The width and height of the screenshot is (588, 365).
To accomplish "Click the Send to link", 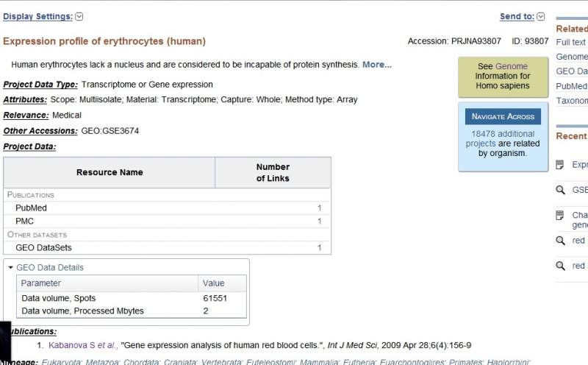I will click(517, 16).
